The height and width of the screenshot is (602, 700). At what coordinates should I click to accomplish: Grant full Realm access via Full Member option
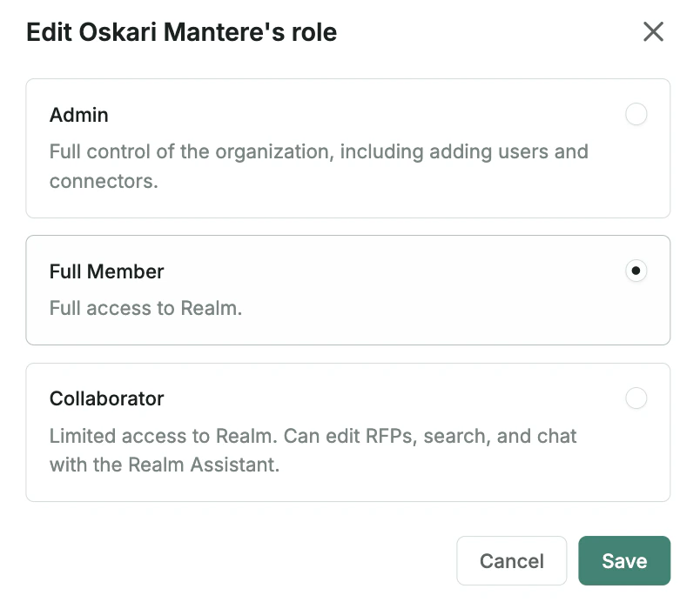[636, 271]
